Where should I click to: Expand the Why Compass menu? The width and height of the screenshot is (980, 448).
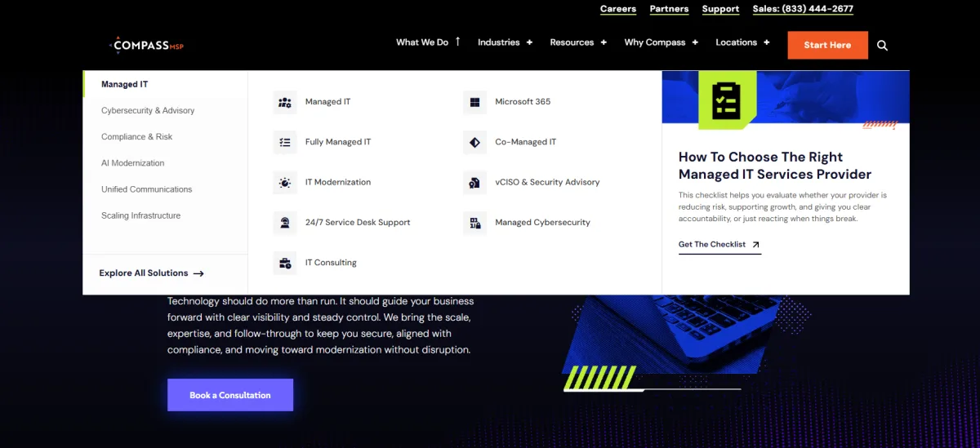point(695,42)
